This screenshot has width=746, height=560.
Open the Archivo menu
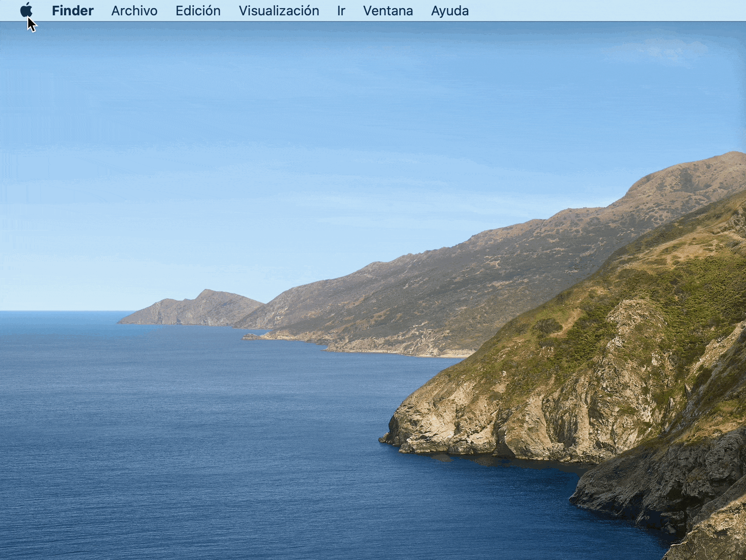(x=135, y=11)
